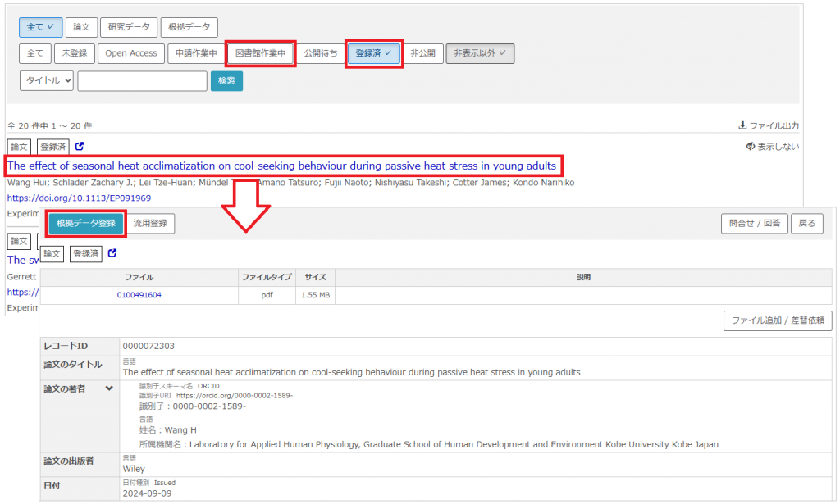Click the 論文 tag in detail panel
Image resolution: width=840 pixels, height=504 pixels.
pos(52,253)
